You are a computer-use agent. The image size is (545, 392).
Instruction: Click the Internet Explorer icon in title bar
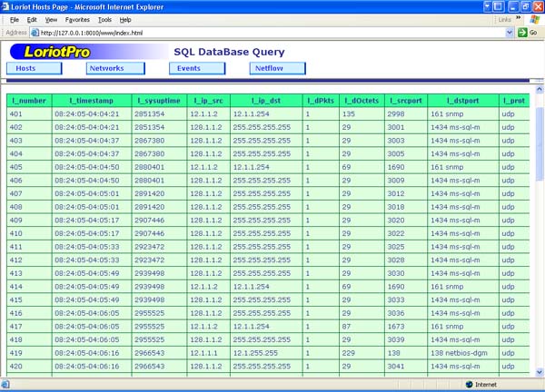(7, 6)
